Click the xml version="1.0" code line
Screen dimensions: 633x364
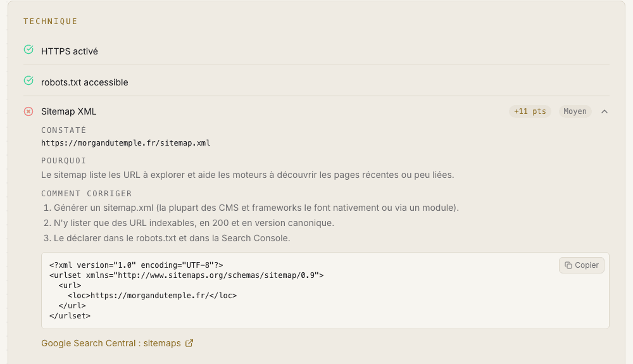pos(136,265)
